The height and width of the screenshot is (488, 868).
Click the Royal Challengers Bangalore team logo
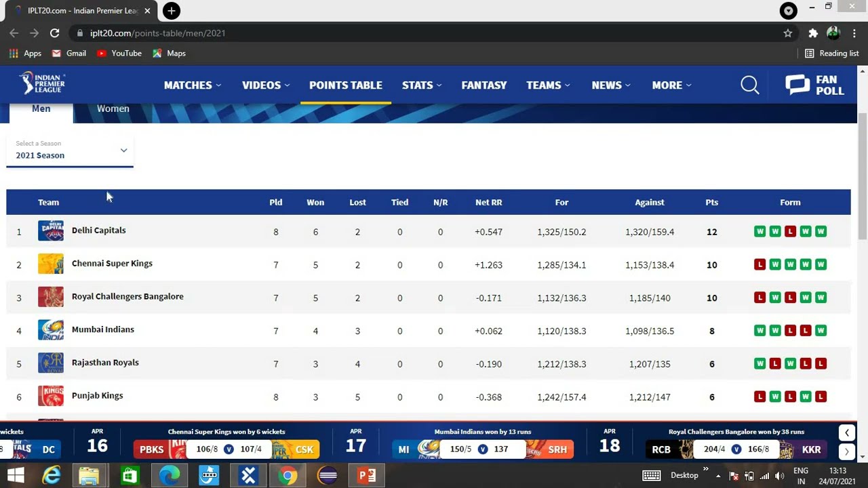(x=51, y=297)
